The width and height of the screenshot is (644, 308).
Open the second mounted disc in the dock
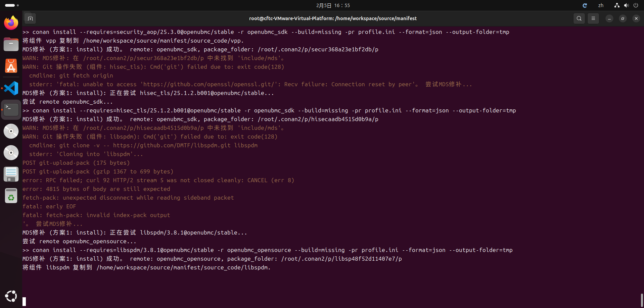(x=11, y=153)
